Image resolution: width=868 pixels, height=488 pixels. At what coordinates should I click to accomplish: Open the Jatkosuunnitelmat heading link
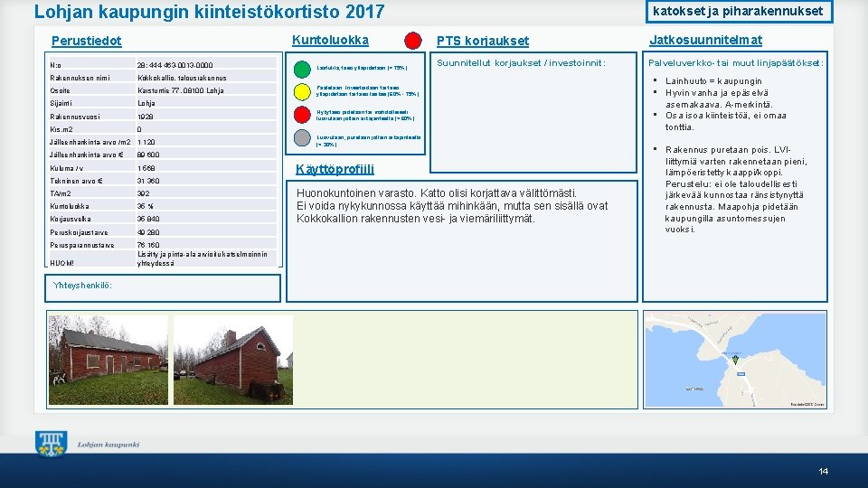(x=706, y=41)
